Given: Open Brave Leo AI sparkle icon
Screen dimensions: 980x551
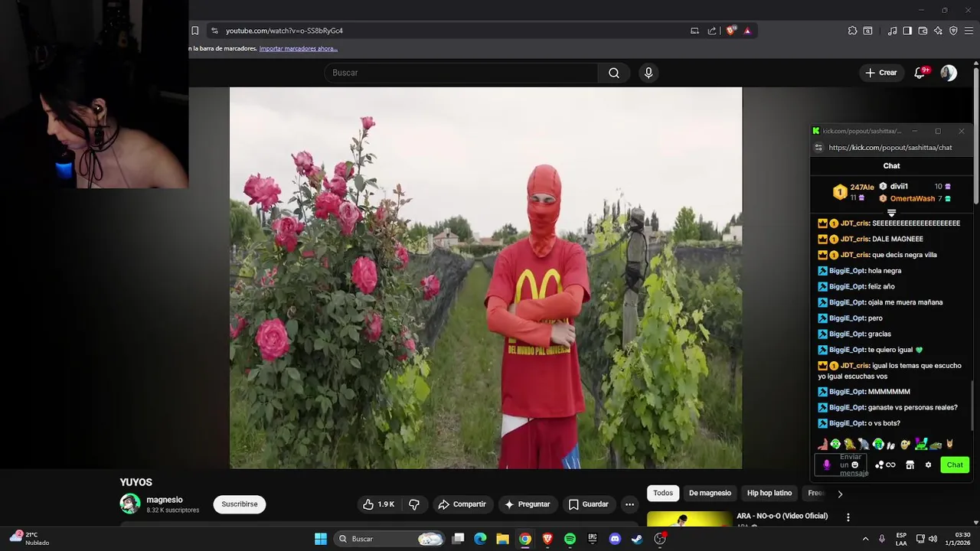Looking at the screenshot, I should click(x=938, y=31).
